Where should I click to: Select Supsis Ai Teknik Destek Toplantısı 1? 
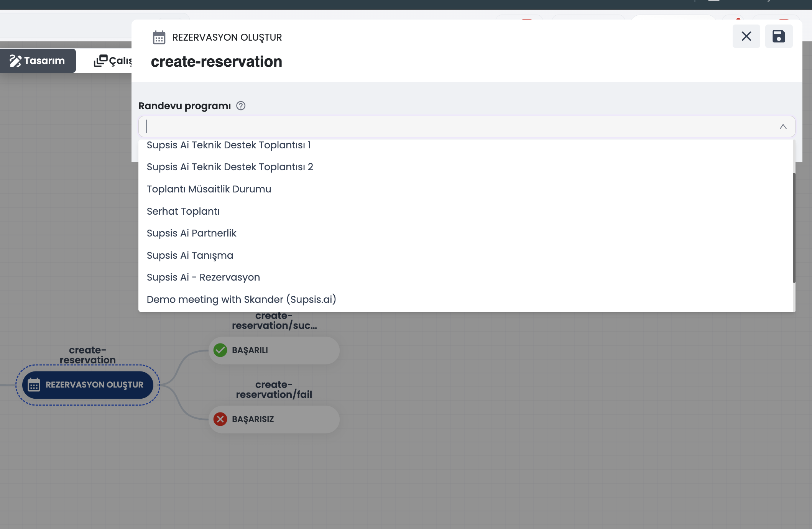[x=465, y=145]
